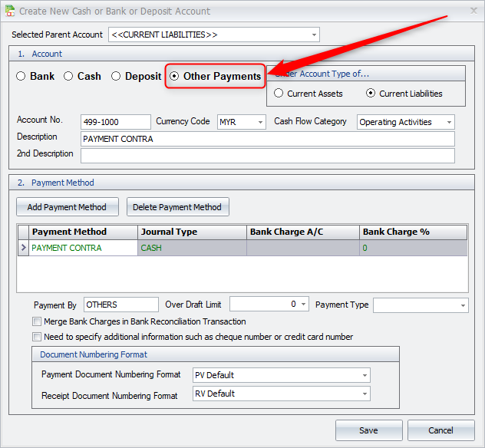The image size is (485, 448).
Task: Tick the additional information cheque number checkbox
Action: [x=37, y=337]
